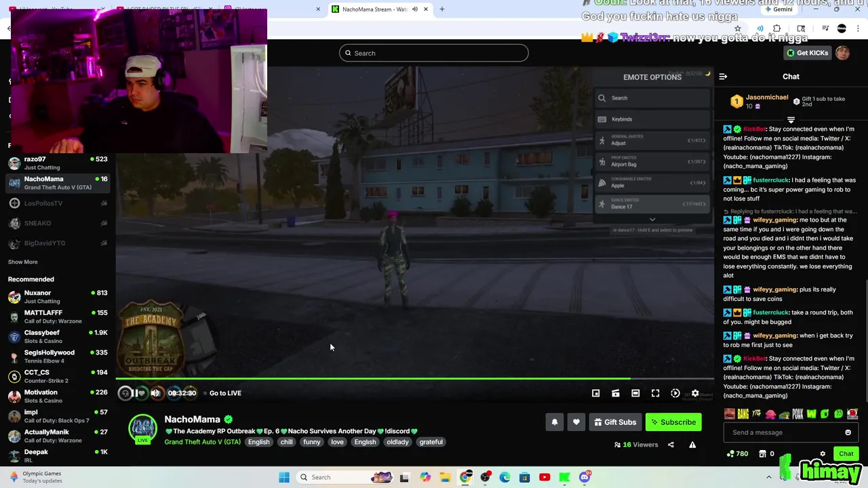Open user profile avatar menu
Image resolution: width=868 pixels, height=488 pixels.
(x=842, y=53)
